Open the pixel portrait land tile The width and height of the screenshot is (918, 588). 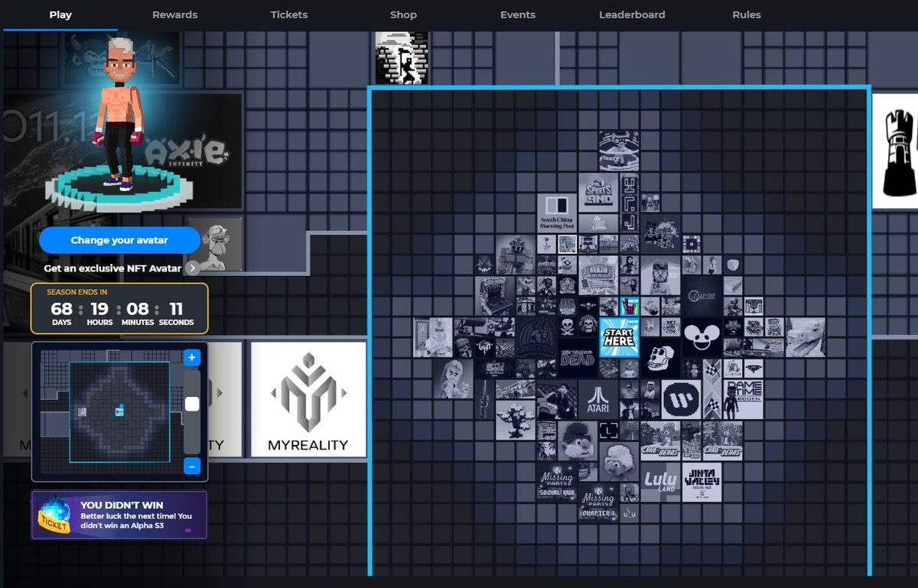click(402, 57)
